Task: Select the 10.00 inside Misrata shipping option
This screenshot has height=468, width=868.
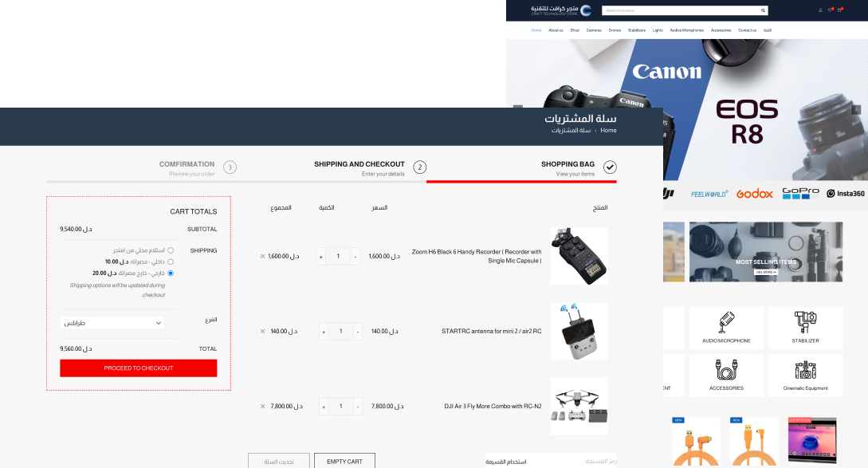Action: (171, 262)
